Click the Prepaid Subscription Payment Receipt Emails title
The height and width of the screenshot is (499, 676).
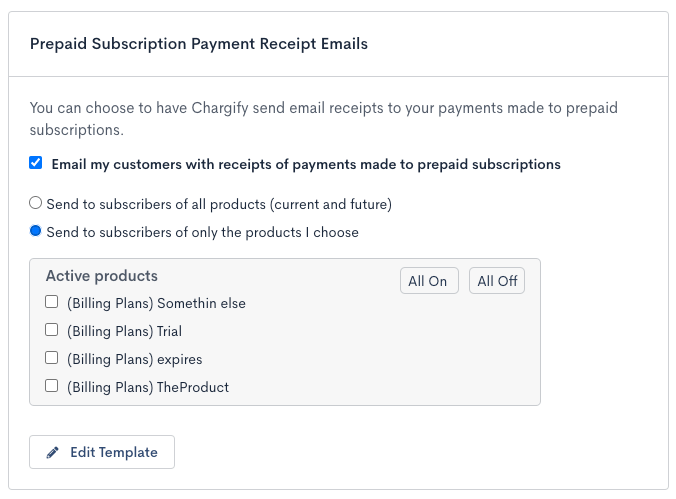coord(199,44)
